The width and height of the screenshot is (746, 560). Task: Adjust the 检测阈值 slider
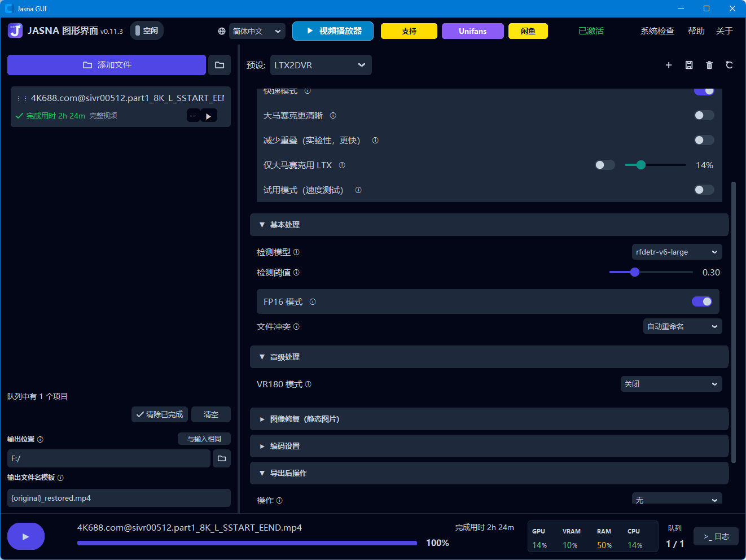[x=651, y=272]
